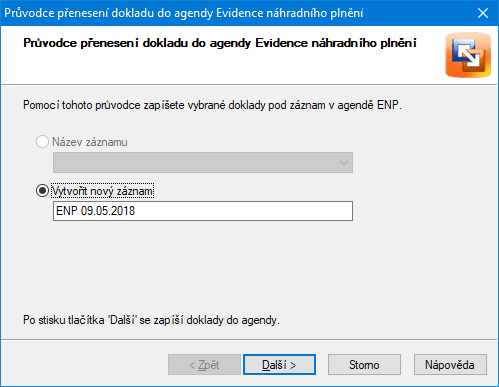Click the bold wizard heading text
Screen dimensions: 499x387
(x=220, y=44)
